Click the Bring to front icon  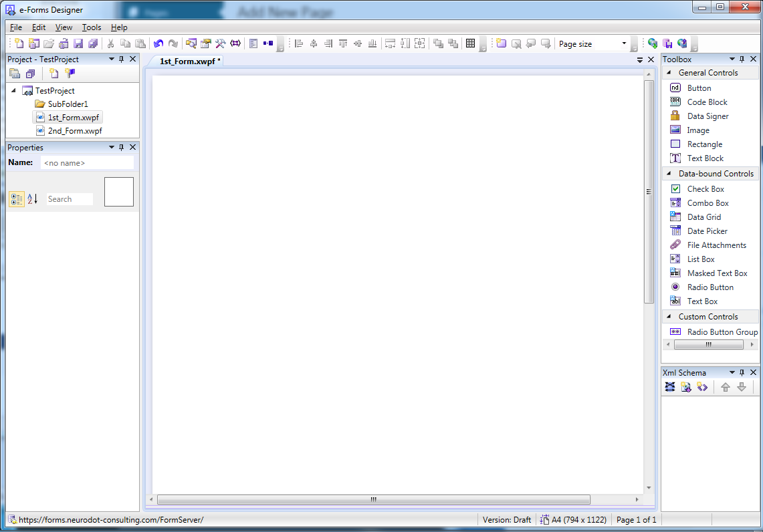click(x=439, y=43)
